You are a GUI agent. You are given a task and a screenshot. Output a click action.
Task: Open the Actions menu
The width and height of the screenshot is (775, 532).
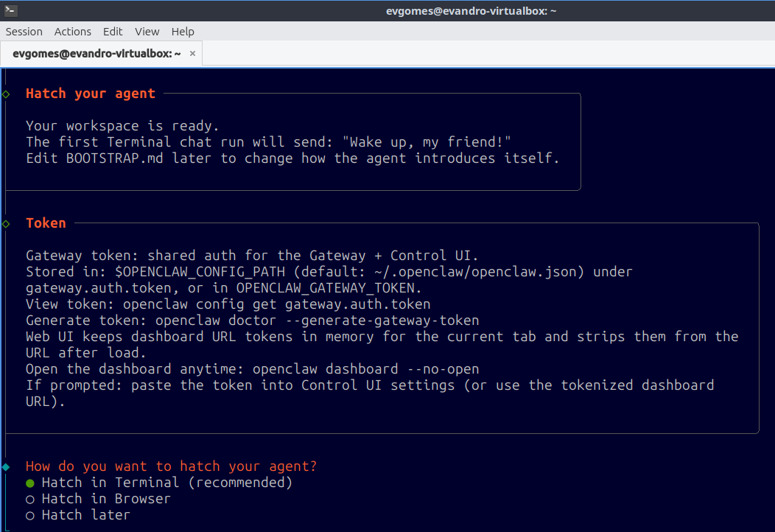(73, 32)
